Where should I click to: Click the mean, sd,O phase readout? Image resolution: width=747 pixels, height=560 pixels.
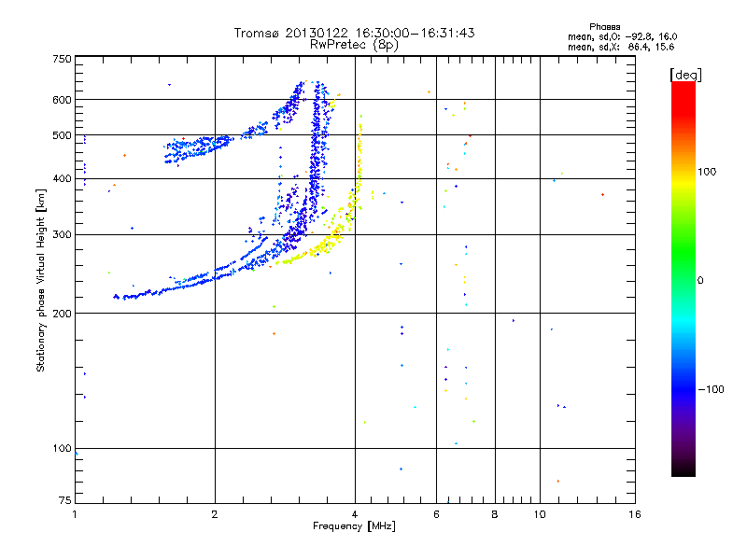click(622, 36)
